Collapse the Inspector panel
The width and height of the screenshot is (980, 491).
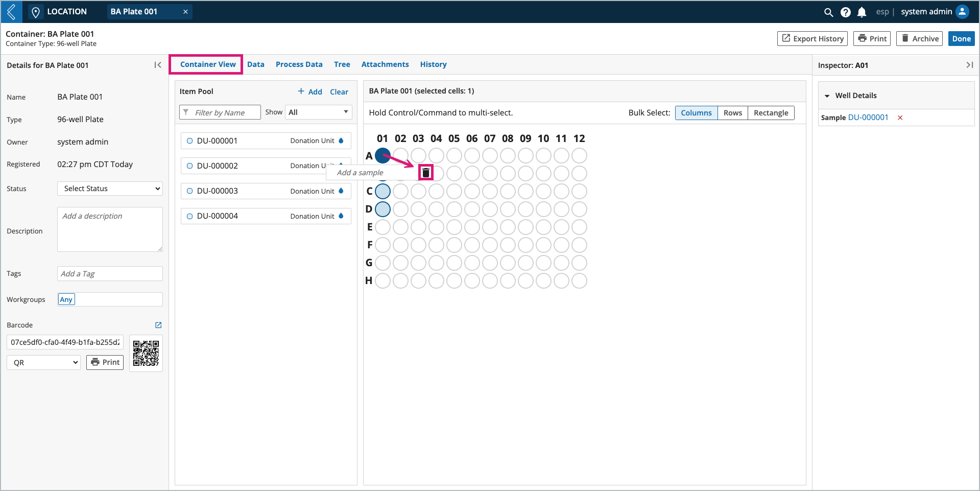(969, 65)
